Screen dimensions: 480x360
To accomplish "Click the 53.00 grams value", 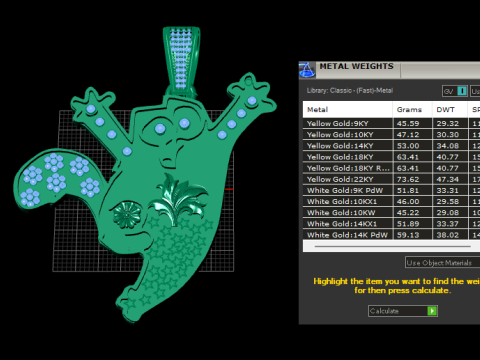I will pos(408,146).
